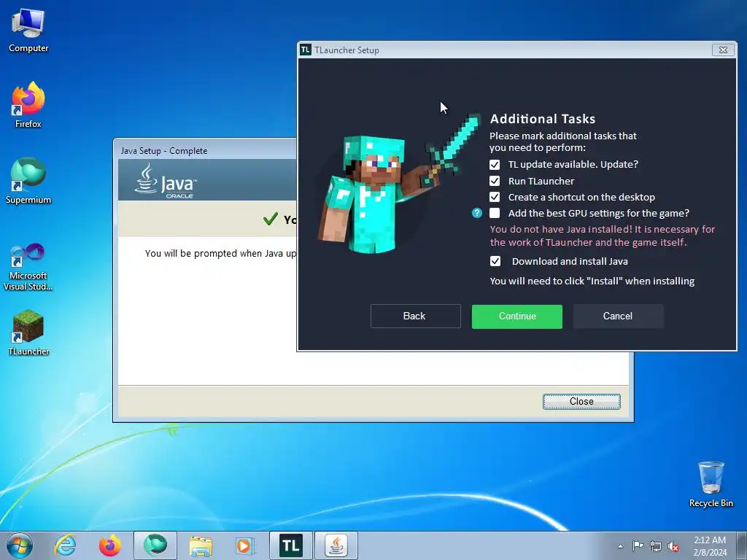Select the Supermium desktop shortcut
The image size is (747, 560).
(x=28, y=181)
